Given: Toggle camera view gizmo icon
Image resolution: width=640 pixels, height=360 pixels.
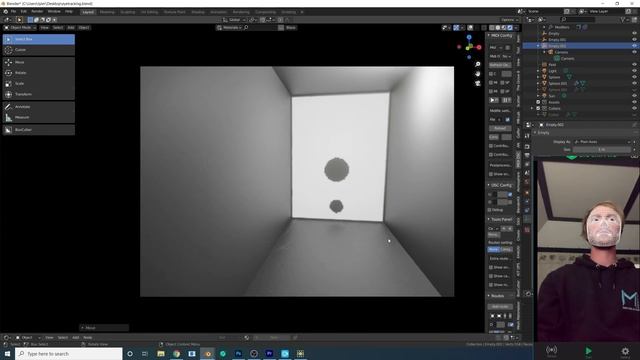Looking at the screenshot, I should (x=478, y=83).
